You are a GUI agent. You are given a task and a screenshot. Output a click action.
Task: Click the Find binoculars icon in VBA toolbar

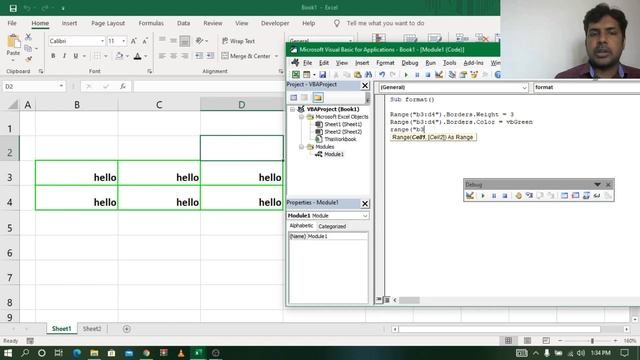coord(369,75)
